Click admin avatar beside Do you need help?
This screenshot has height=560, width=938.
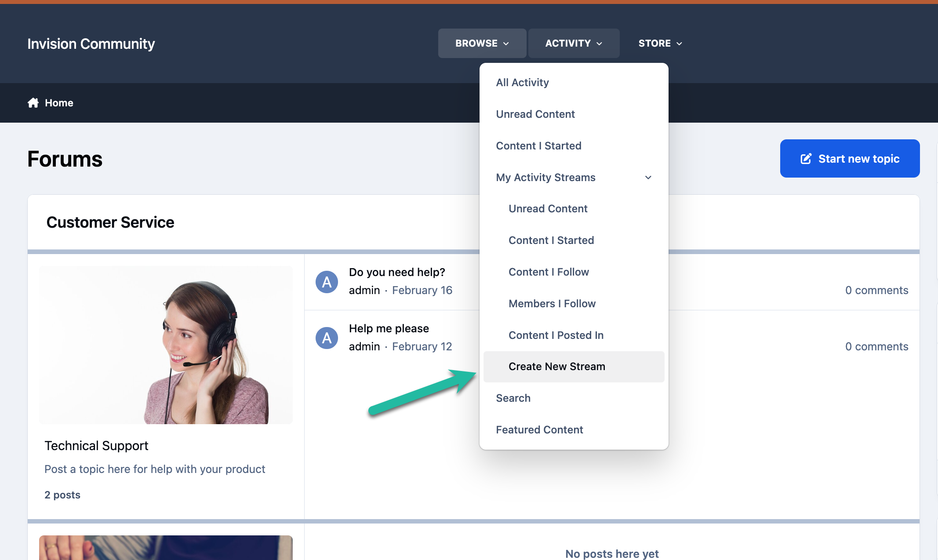pyautogui.click(x=327, y=282)
